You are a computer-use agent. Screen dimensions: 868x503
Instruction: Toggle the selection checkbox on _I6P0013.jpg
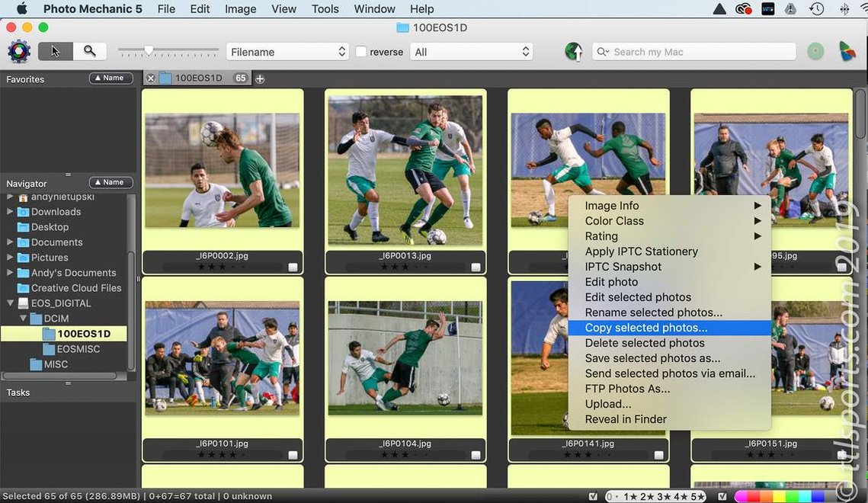tap(476, 268)
